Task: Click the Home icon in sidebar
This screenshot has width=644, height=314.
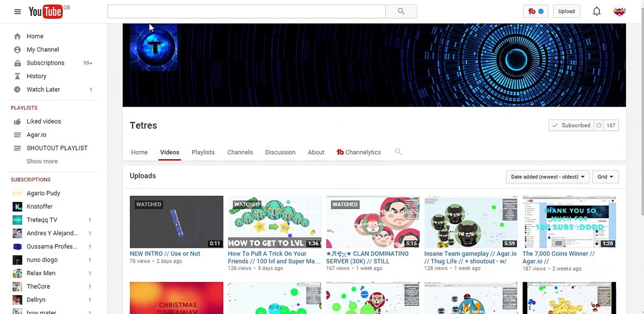Action: pos(17,36)
